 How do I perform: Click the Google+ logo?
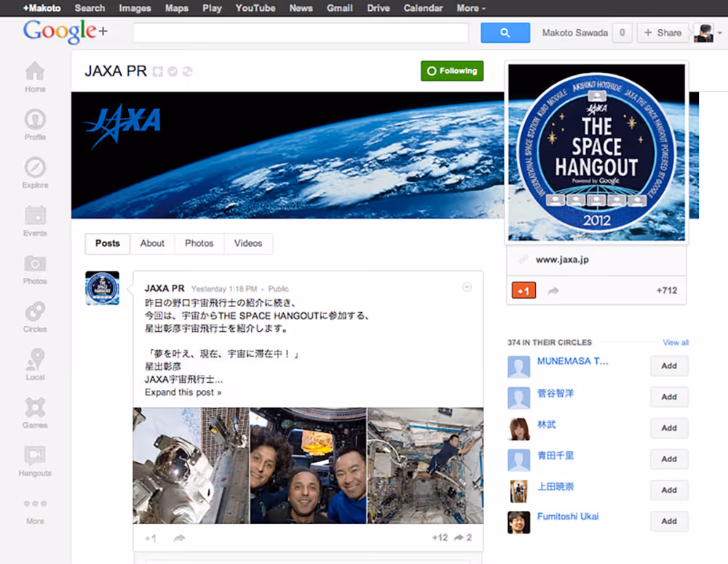(65, 31)
